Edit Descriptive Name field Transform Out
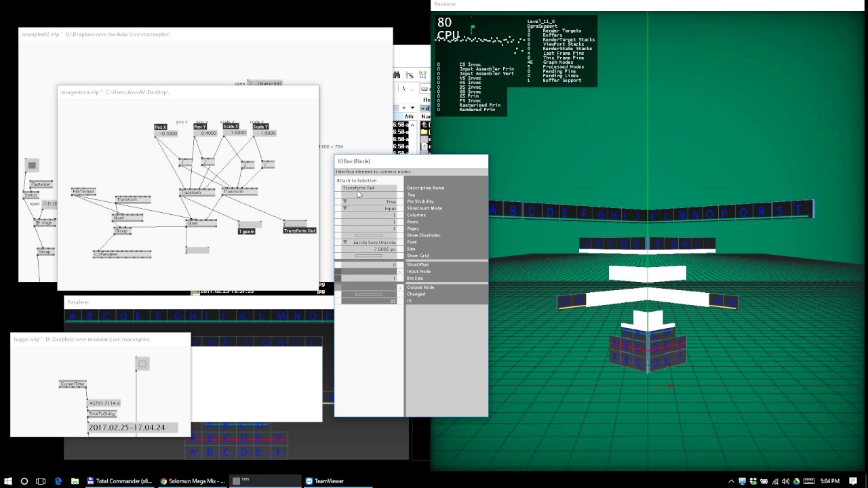 point(369,188)
